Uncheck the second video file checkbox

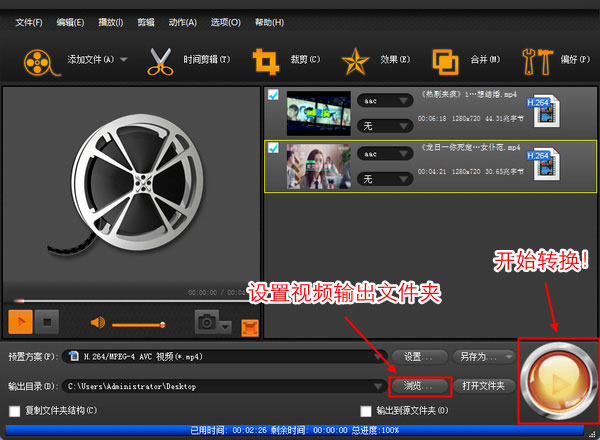[x=273, y=148]
